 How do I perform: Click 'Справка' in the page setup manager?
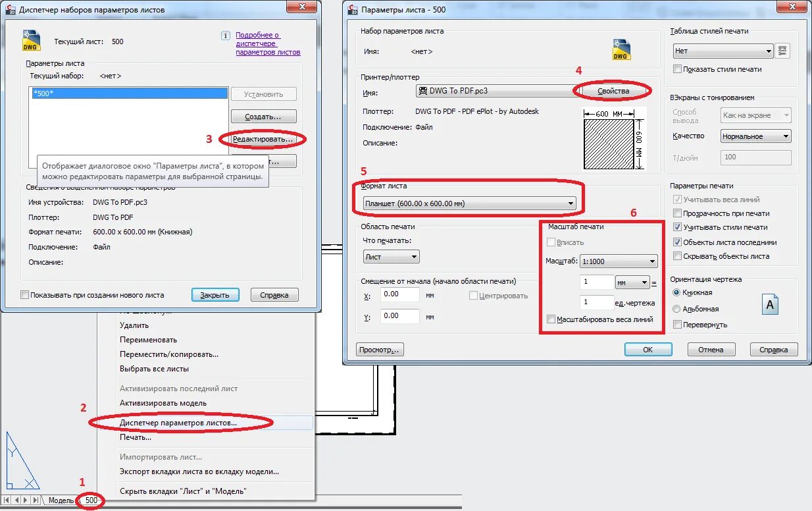pos(274,295)
